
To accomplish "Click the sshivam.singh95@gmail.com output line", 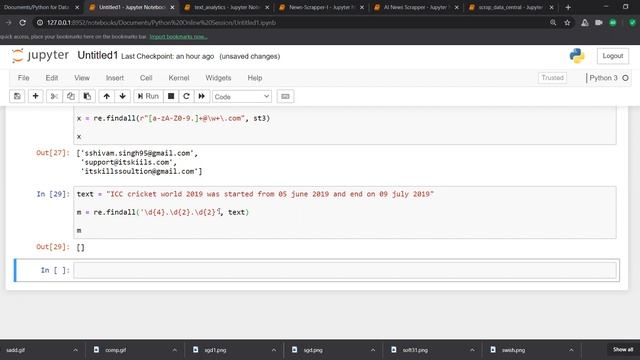I will pos(137,153).
